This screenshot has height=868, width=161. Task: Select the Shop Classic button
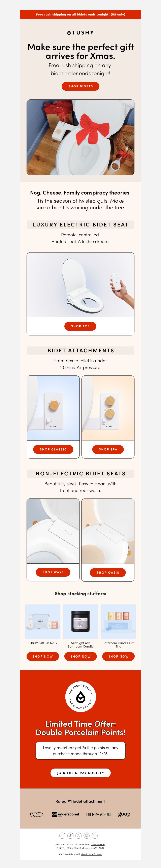click(53, 449)
